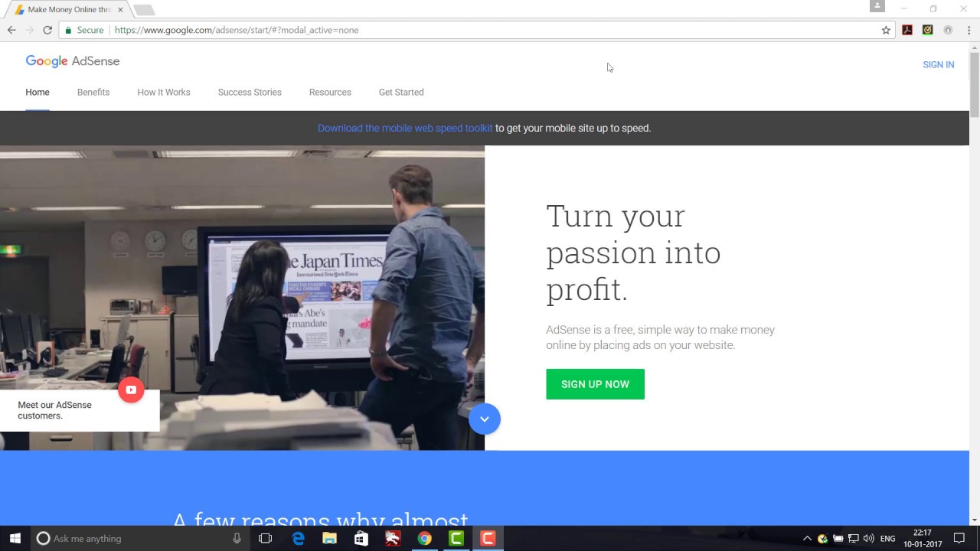
Task: Click the Japan Times video thumbnail
Action: [242, 298]
